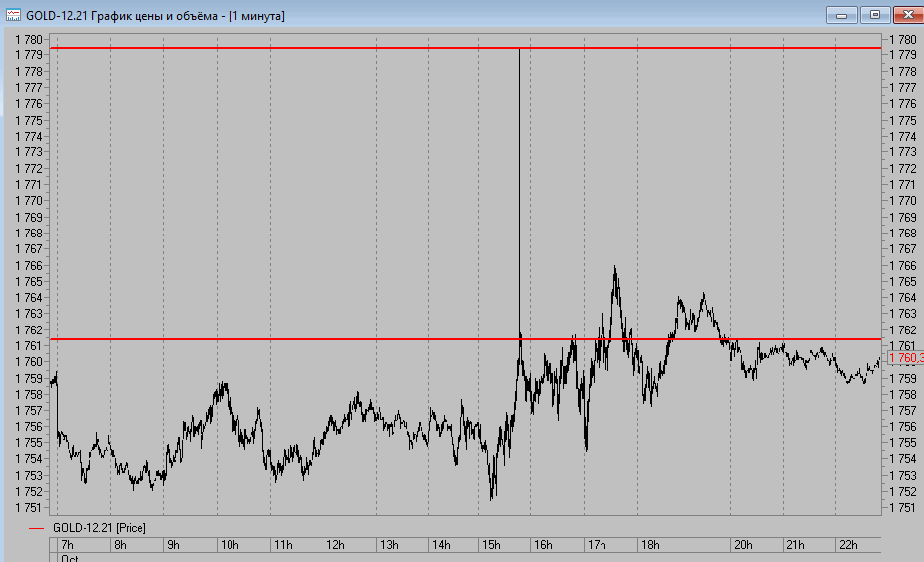Select the lower red horizontal level line
This screenshot has width=924, height=562.
[297, 339]
